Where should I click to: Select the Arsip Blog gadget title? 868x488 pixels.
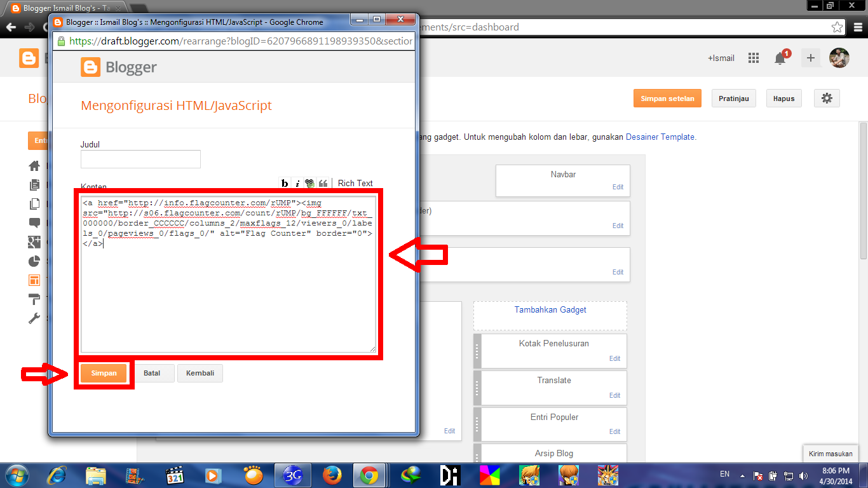click(554, 454)
